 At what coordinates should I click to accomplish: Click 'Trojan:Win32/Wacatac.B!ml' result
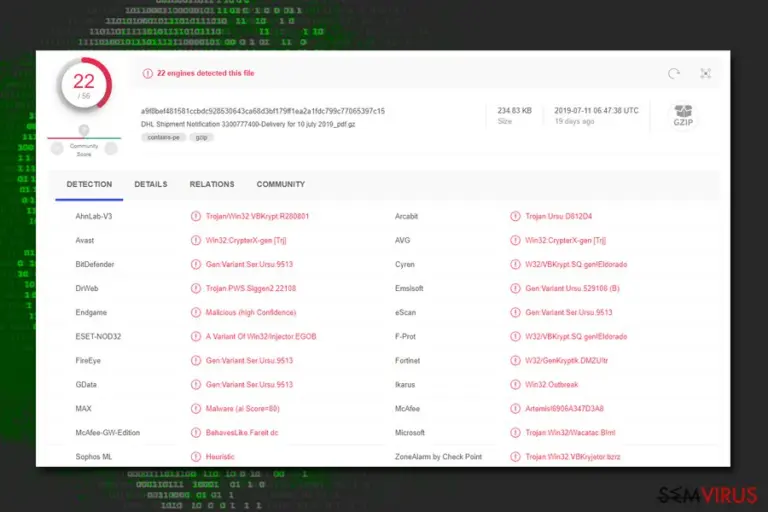570,432
